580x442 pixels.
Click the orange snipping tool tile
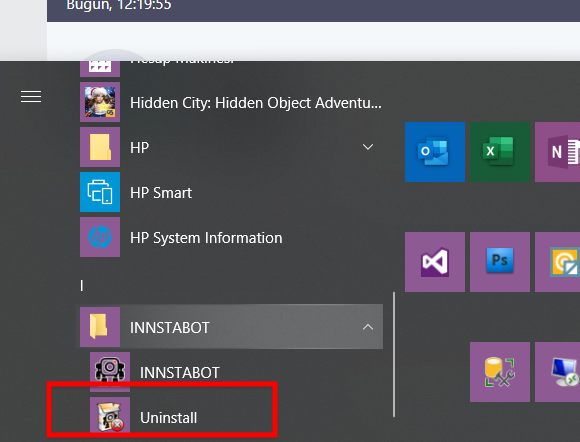coord(557,262)
